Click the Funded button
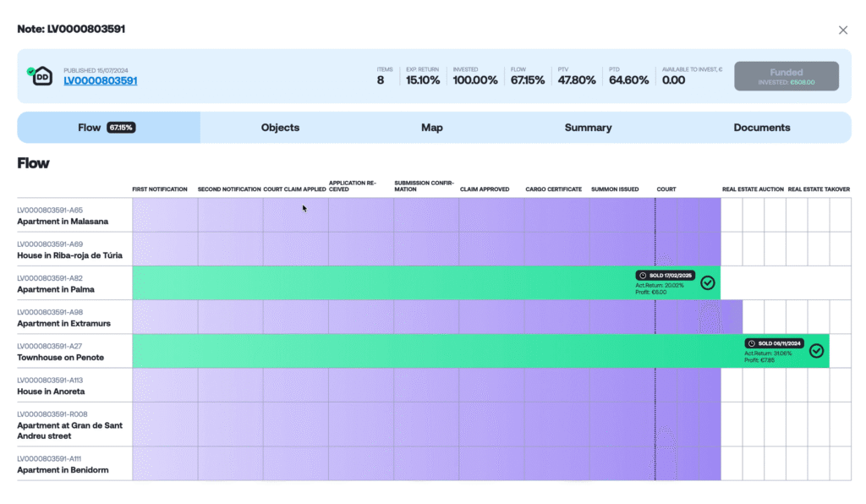This screenshot has height=504, width=866. click(787, 76)
